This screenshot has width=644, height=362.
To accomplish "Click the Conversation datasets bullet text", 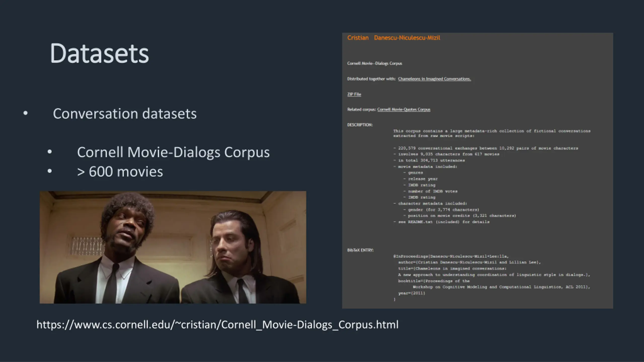I will point(125,114).
